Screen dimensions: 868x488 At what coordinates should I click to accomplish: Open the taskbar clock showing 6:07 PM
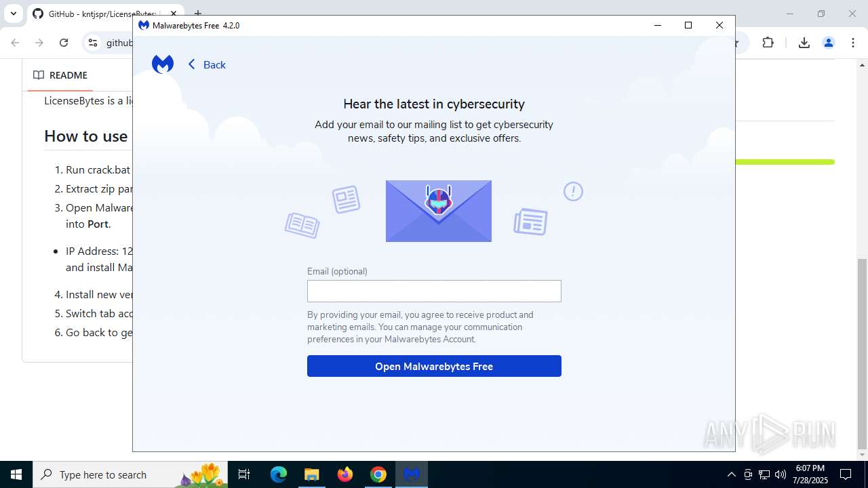click(x=810, y=474)
